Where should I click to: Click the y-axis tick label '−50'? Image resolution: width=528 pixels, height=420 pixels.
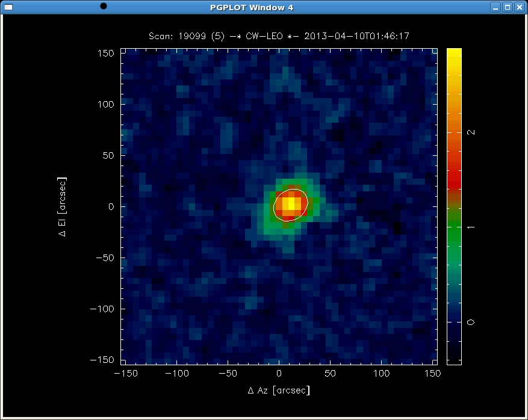(105, 258)
